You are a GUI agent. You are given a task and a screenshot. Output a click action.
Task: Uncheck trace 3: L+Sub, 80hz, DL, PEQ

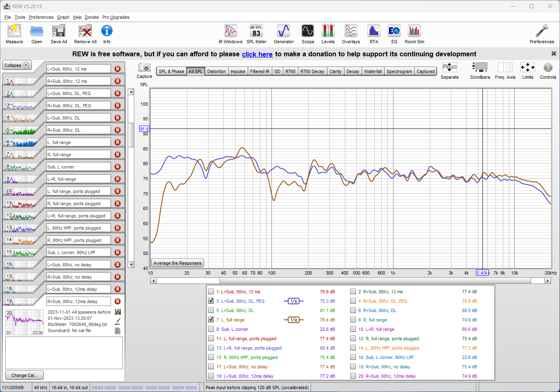point(211,301)
